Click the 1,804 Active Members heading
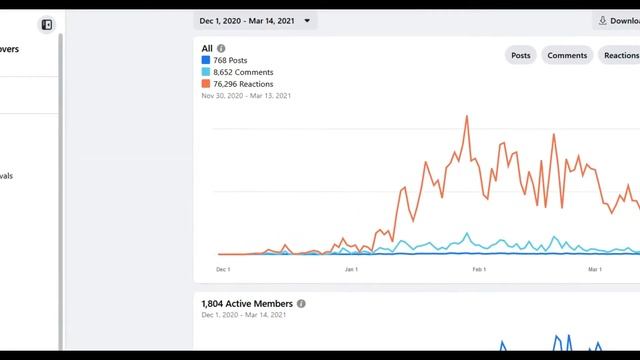 coord(247,304)
